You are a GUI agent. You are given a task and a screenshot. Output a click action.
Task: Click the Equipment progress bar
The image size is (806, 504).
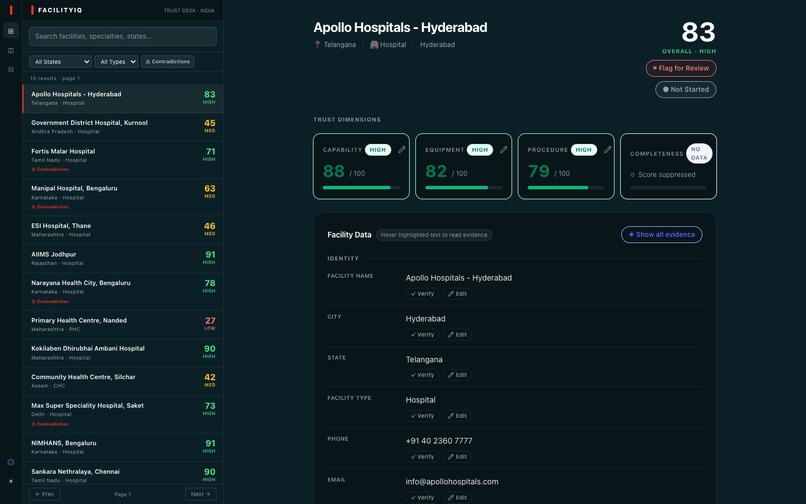tap(463, 188)
